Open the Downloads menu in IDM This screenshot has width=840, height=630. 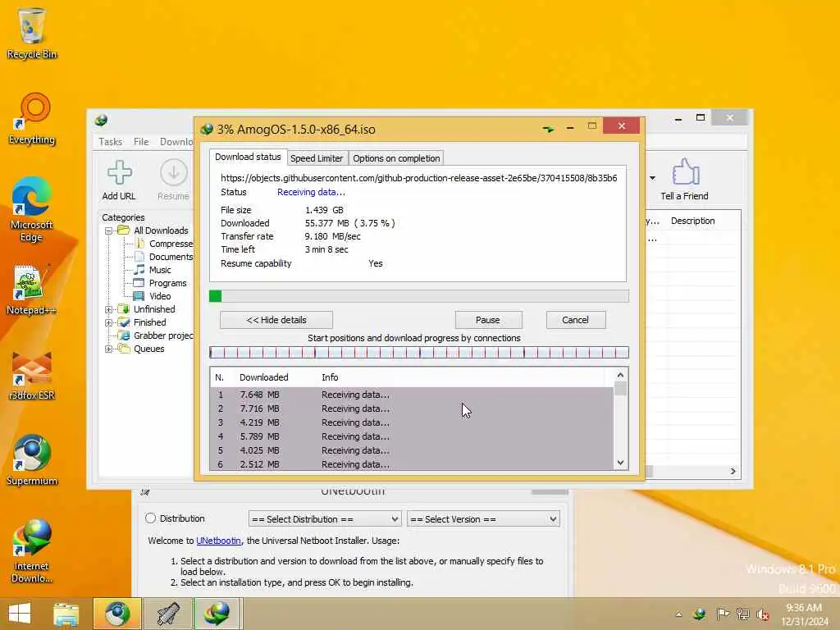pos(176,141)
